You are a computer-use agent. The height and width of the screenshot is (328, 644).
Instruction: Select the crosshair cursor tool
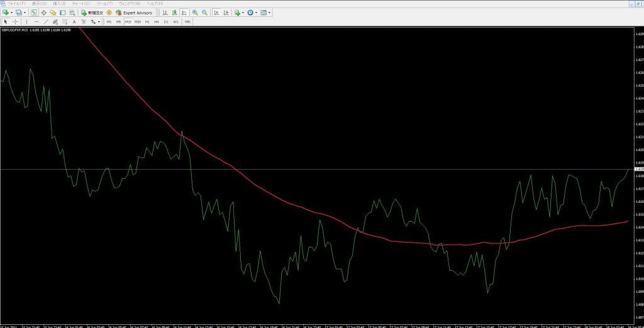coord(15,21)
